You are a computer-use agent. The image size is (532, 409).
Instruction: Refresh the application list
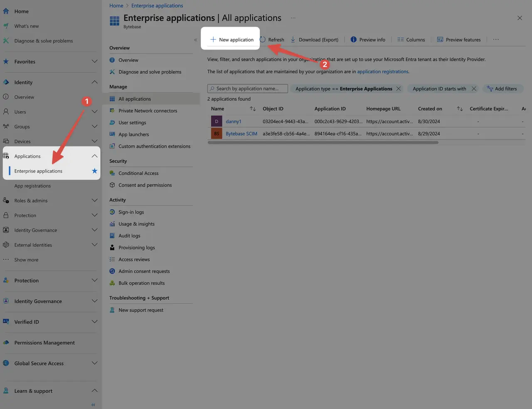point(272,40)
